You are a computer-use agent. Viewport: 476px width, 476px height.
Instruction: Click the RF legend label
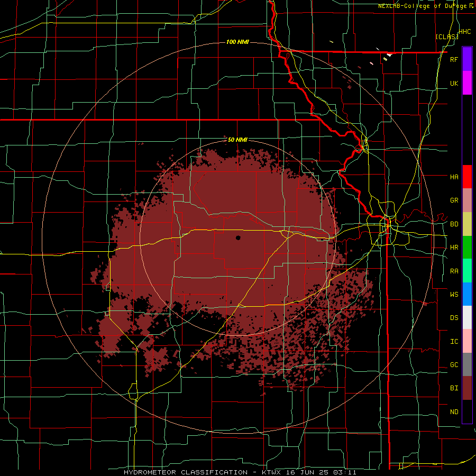pos(454,59)
